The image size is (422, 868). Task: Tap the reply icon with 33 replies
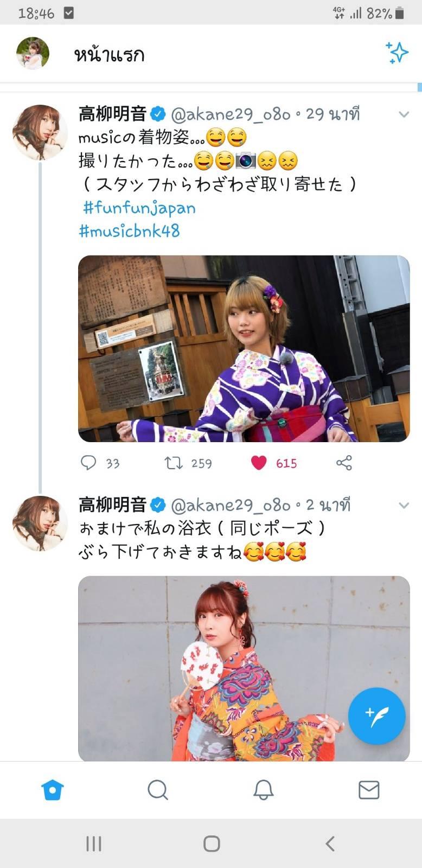coord(88,463)
